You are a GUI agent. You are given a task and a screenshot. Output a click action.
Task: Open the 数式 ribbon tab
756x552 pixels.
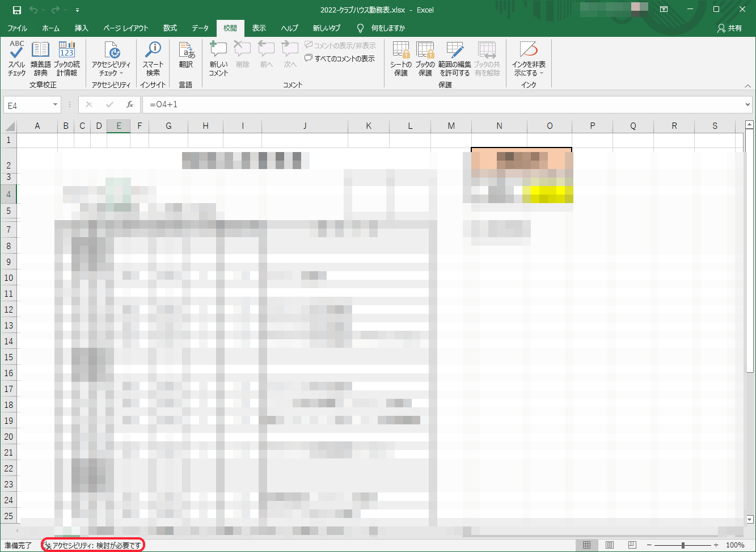170,28
